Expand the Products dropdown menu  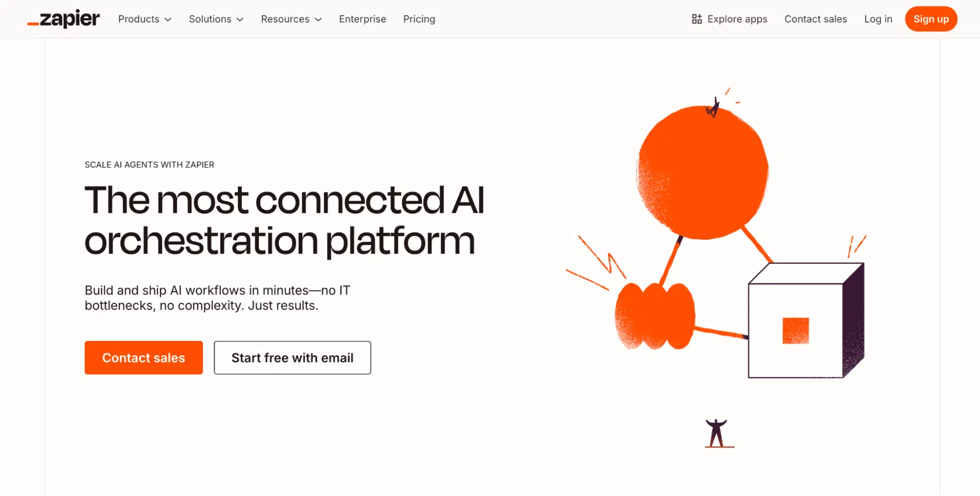coord(139,19)
